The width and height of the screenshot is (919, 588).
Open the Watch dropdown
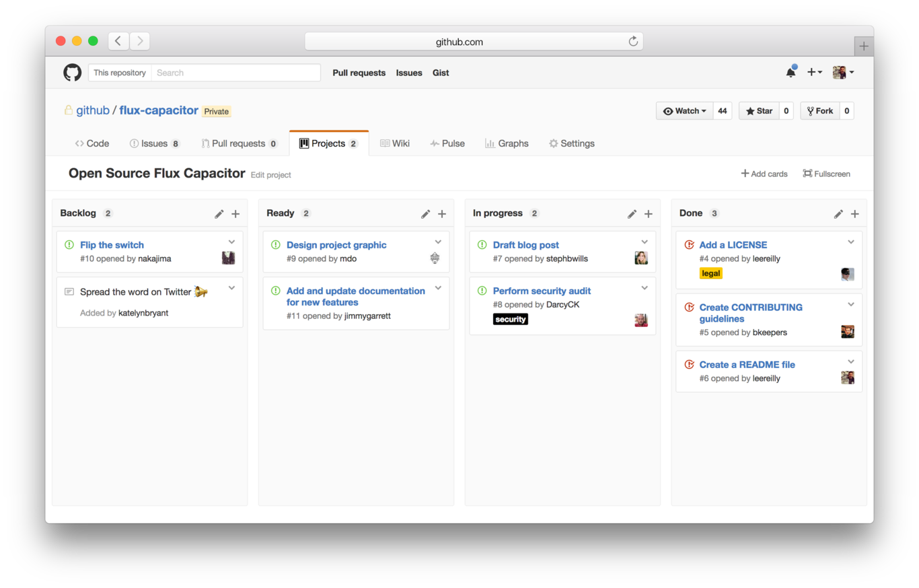[x=684, y=110]
